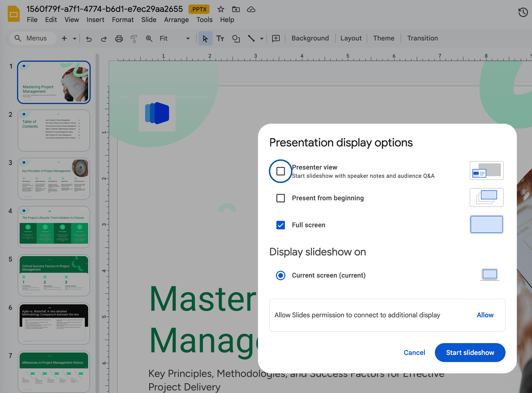Open the Arrange menu

coord(176,20)
